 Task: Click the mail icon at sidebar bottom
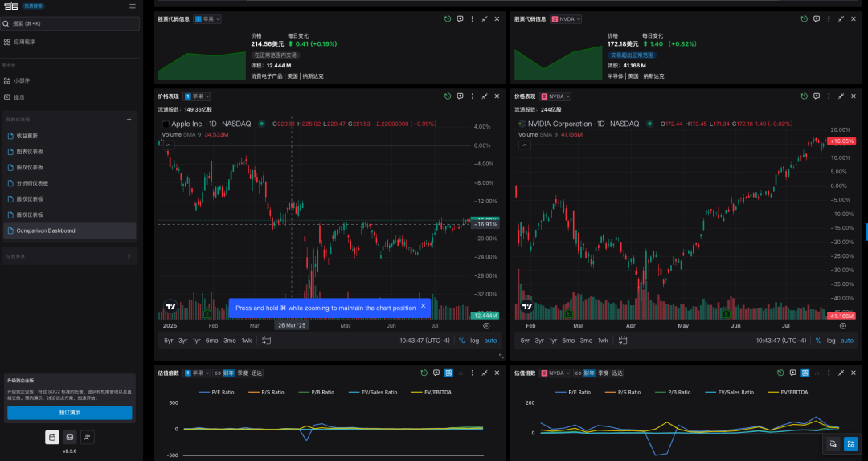(x=70, y=437)
